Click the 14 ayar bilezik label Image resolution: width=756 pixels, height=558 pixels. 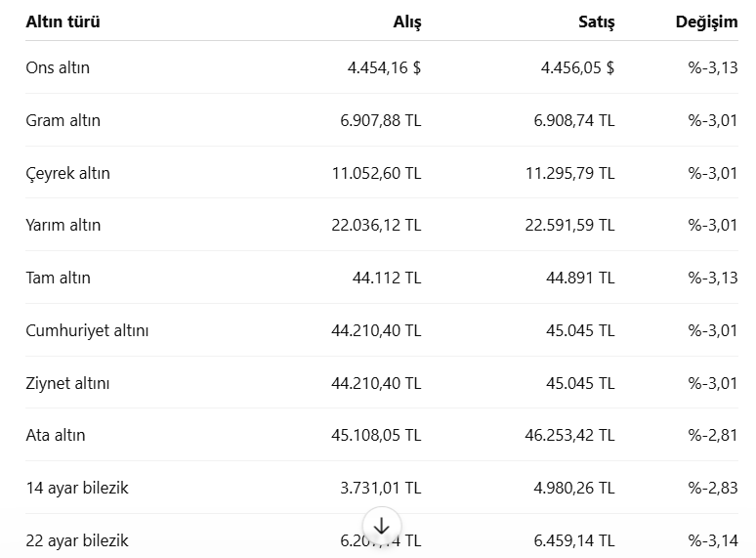tap(77, 488)
